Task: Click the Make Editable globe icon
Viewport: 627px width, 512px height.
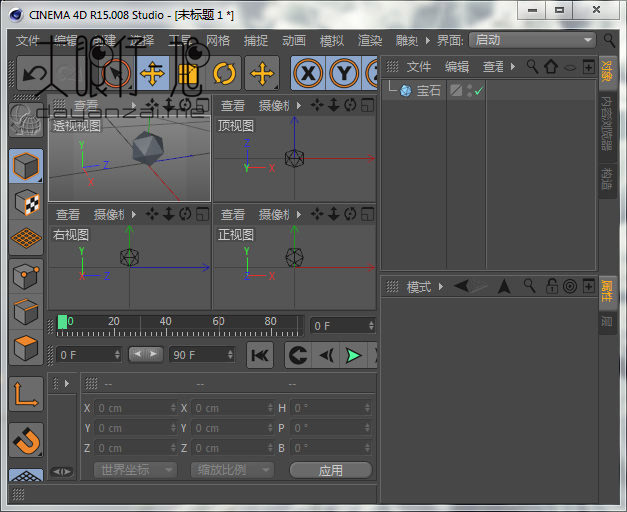Action: click(x=26, y=120)
